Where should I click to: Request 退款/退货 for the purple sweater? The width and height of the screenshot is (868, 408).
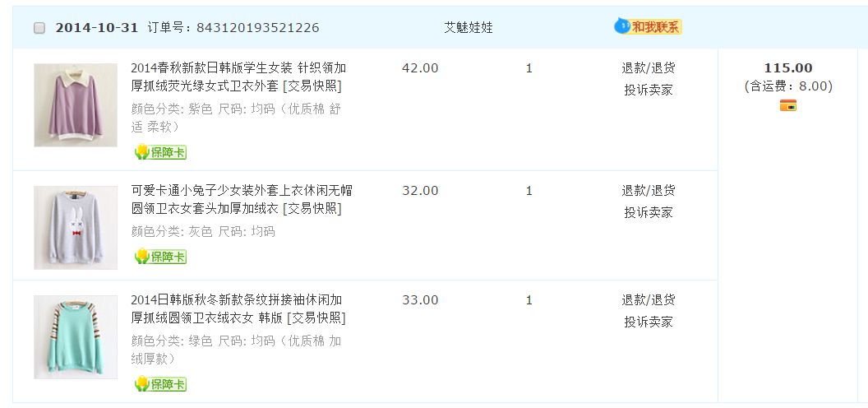click(x=648, y=67)
